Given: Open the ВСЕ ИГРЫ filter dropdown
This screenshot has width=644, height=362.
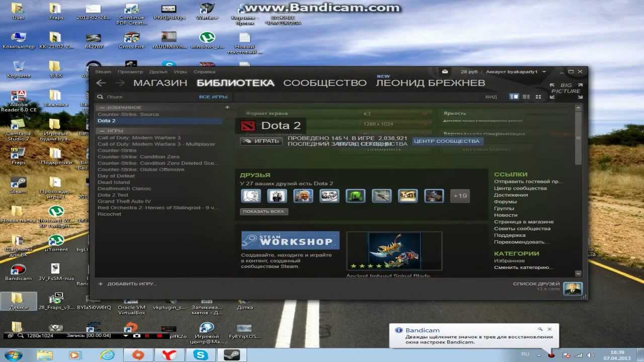Looking at the screenshot, I should (x=213, y=97).
